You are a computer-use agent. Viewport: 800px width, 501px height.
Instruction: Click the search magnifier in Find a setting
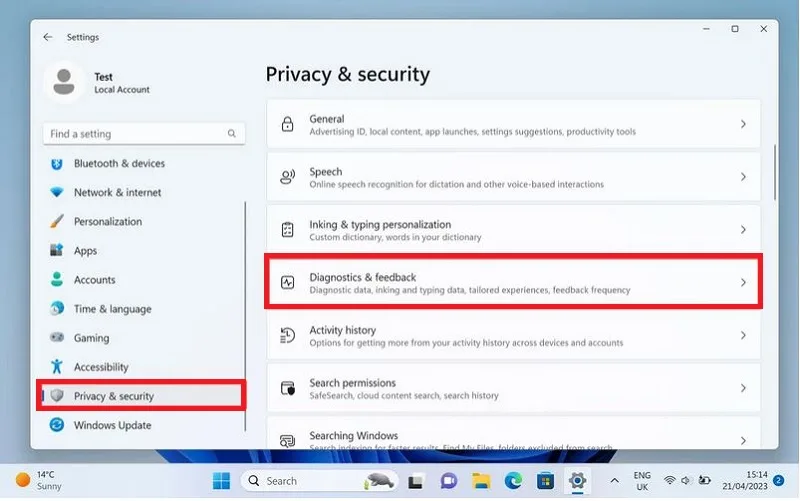pos(232,134)
